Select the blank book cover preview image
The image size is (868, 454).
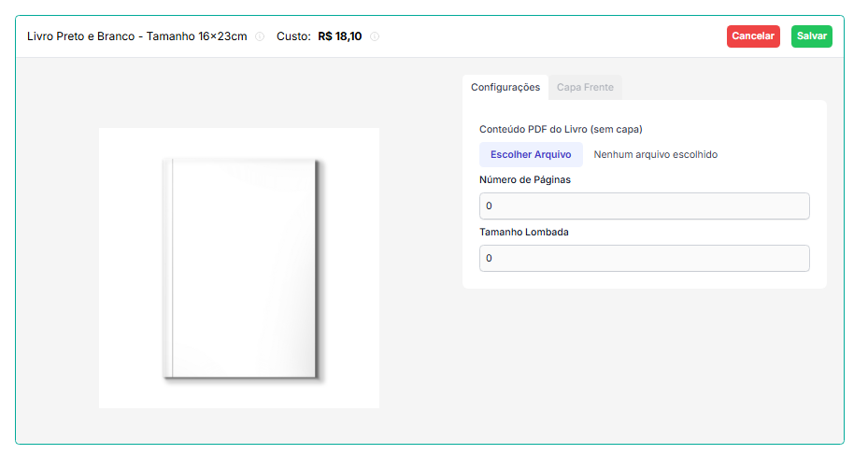[x=245, y=269]
